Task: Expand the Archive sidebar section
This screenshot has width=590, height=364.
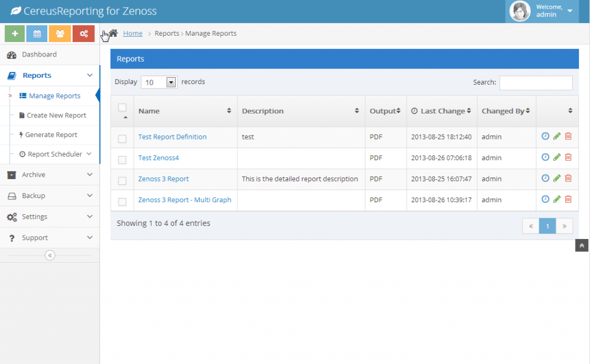Action: point(50,175)
